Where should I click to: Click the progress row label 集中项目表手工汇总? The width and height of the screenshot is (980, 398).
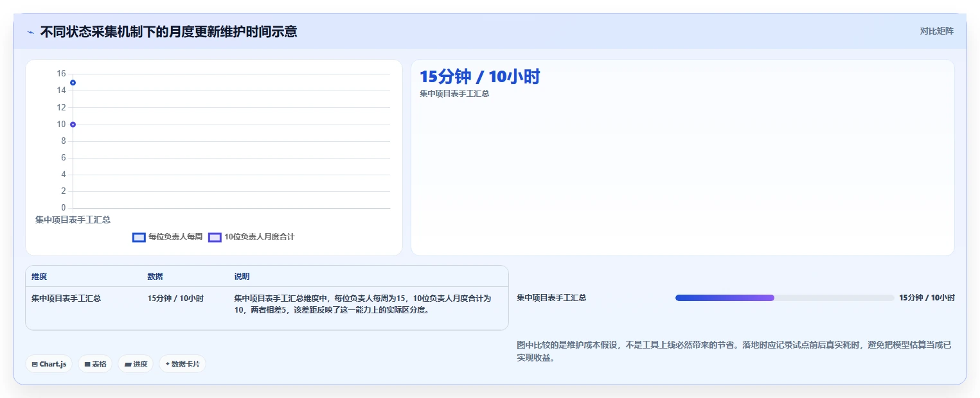pyautogui.click(x=551, y=298)
